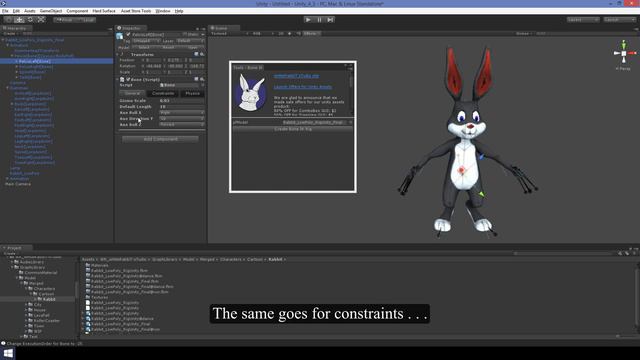640x360 pixels.
Task: Collapse the root Rabbit object in Hierarchy
Action: [x=3, y=40]
